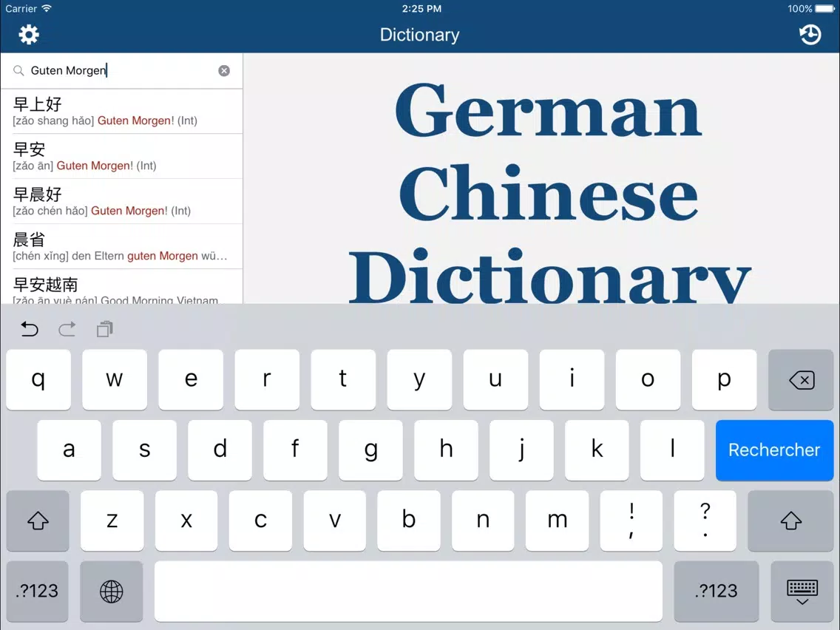This screenshot has height=630, width=840.
Task: Tap the blue Rechercher key
Action: (775, 450)
